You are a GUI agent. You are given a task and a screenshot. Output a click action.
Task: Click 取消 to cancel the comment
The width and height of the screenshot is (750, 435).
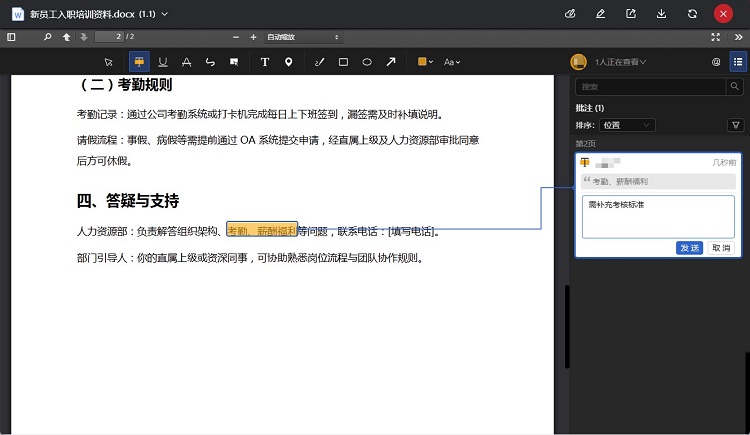pyautogui.click(x=720, y=247)
